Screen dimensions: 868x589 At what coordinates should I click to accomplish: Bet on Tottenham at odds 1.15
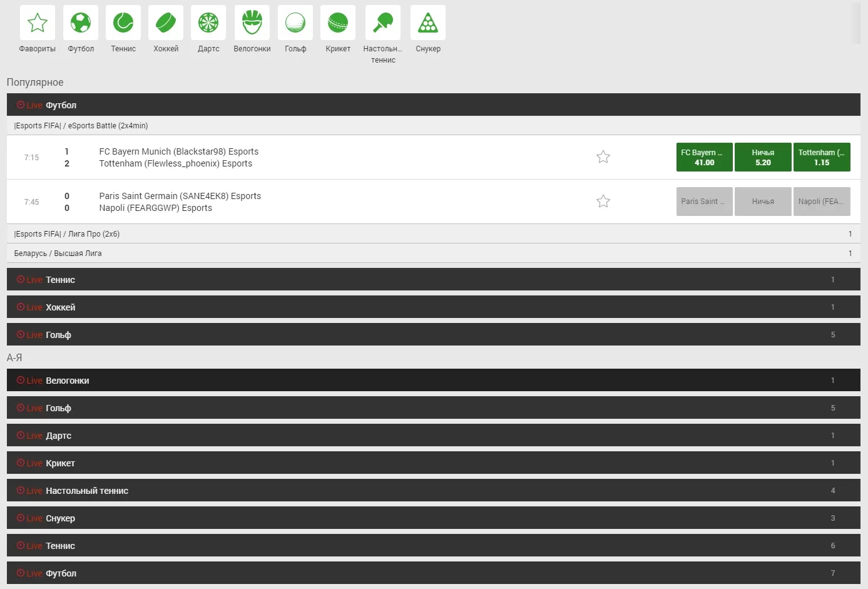(821, 158)
